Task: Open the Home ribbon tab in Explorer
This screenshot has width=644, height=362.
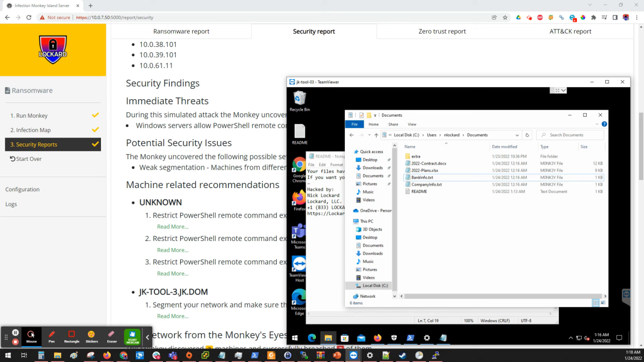Action: tap(373, 124)
